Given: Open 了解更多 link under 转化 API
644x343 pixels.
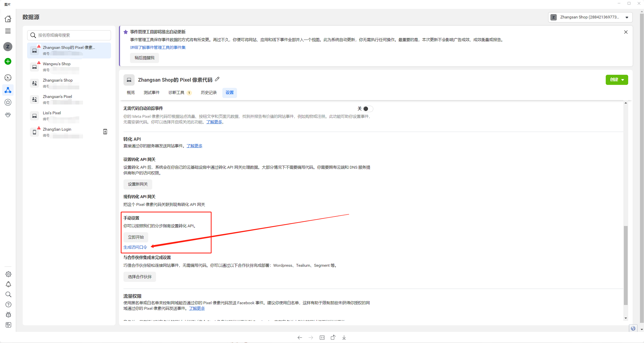Looking at the screenshot, I should tap(194, 146).
